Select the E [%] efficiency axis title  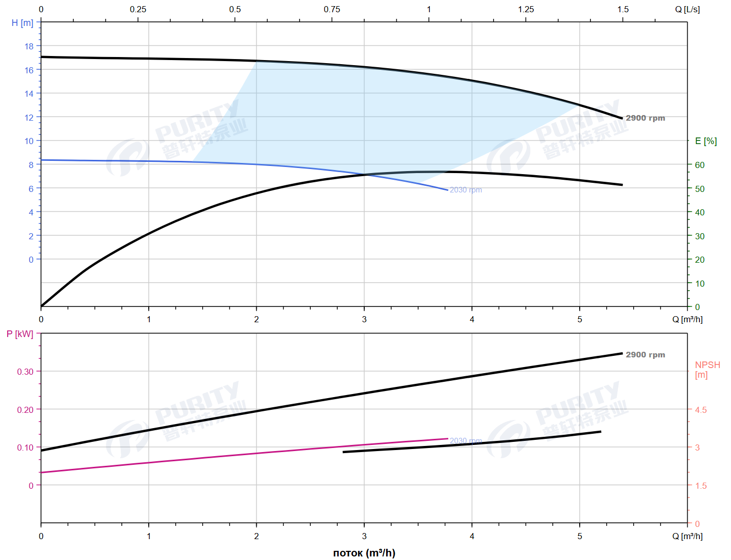point(706,141)
